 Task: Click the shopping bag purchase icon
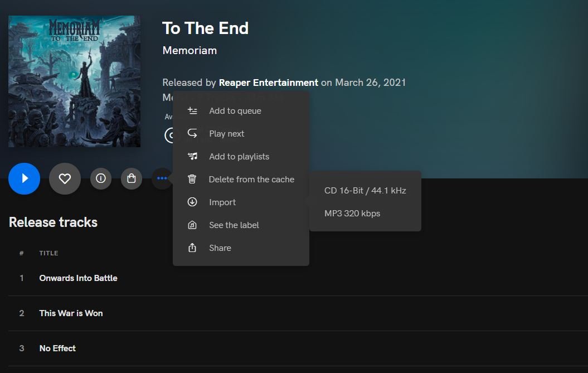(131, 178)
